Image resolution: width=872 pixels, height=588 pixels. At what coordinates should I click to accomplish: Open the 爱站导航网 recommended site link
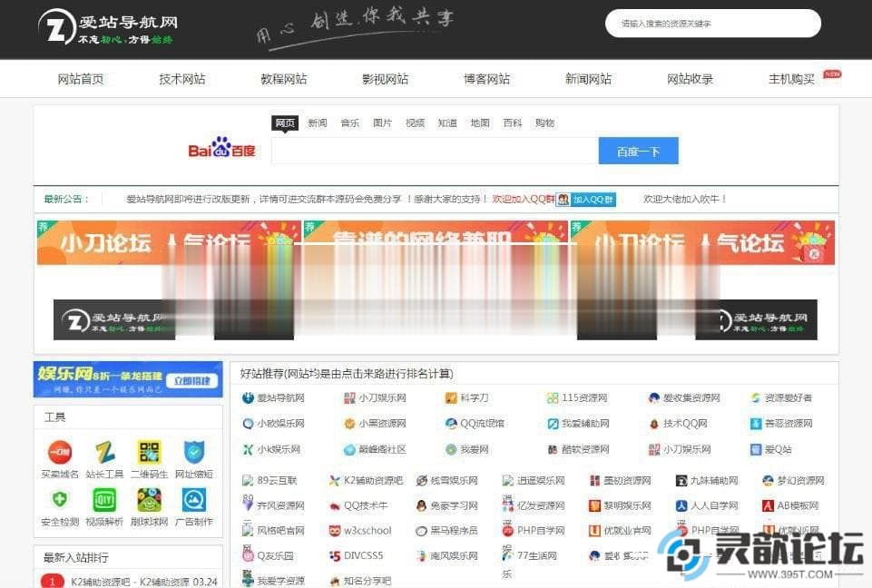click(280, 398)
